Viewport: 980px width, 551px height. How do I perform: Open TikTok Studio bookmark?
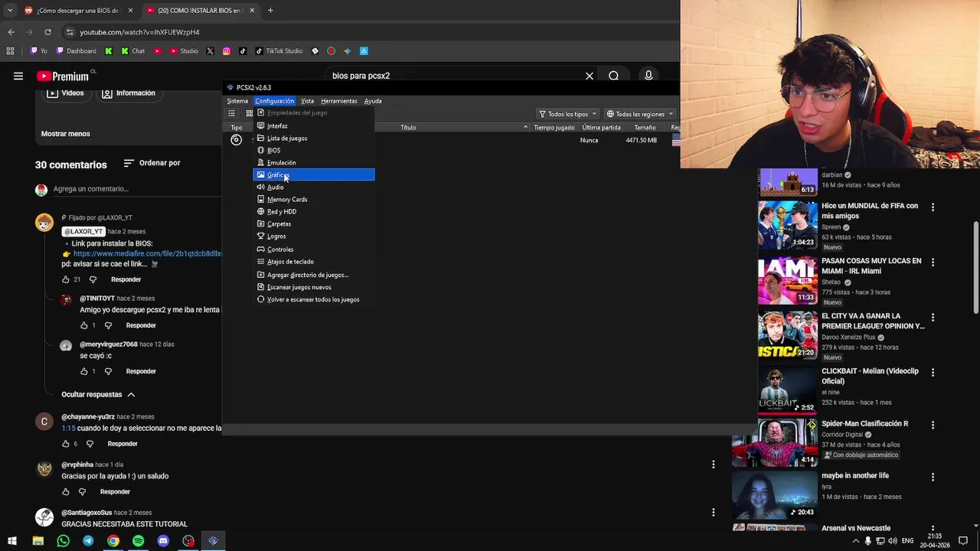tap(279, 51)
